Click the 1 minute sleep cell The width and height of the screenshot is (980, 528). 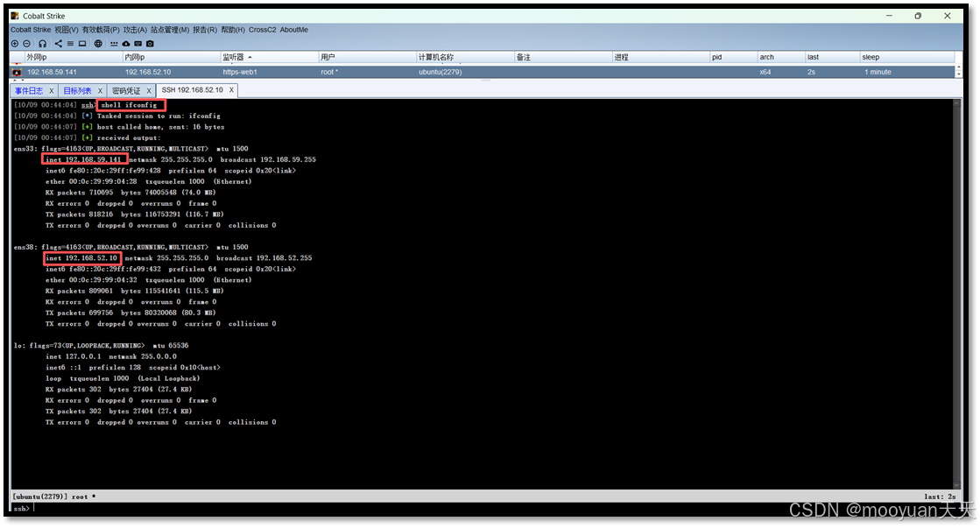tap(878, 72)
